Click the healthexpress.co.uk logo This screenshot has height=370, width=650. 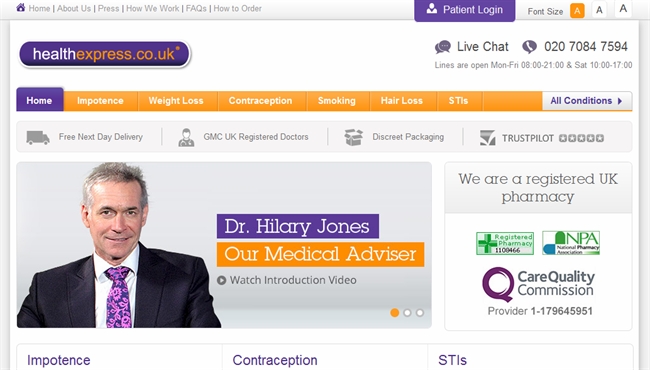[104, 54]
